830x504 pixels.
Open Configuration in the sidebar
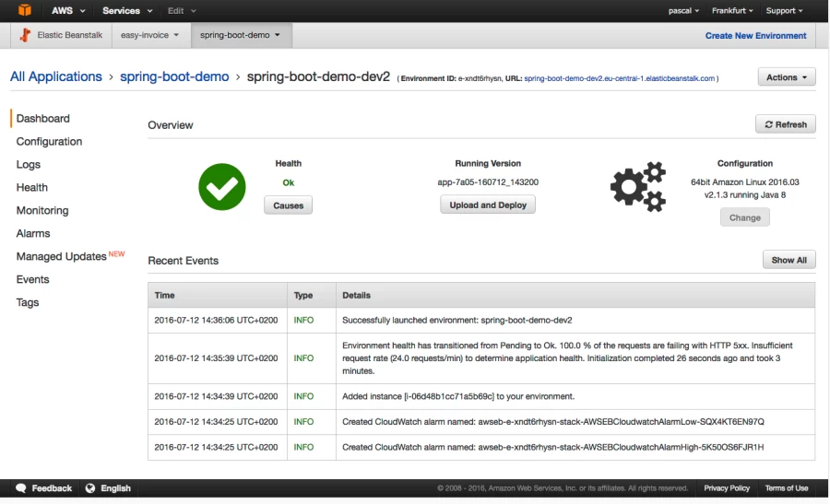point(49,141)
